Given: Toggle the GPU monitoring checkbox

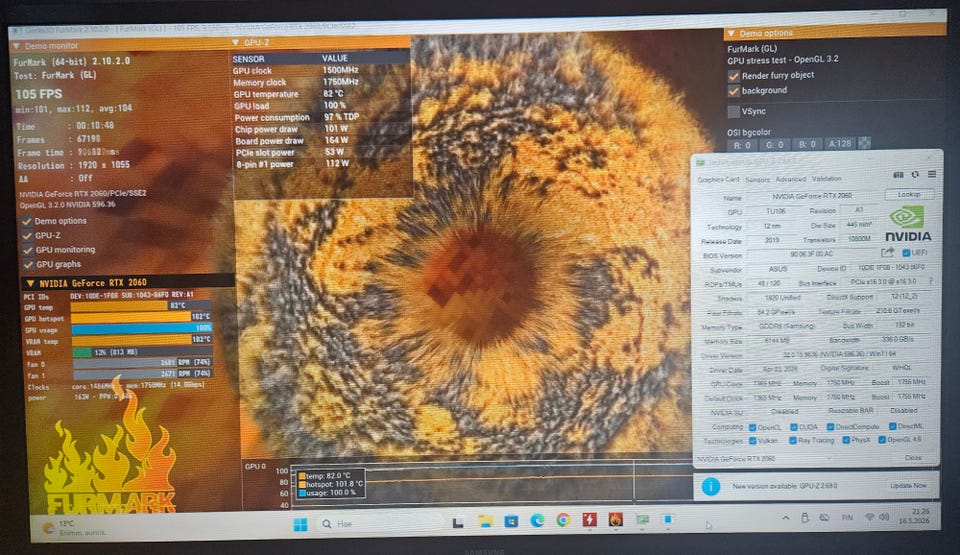Looking at the screenshot, I should (28, 251).
